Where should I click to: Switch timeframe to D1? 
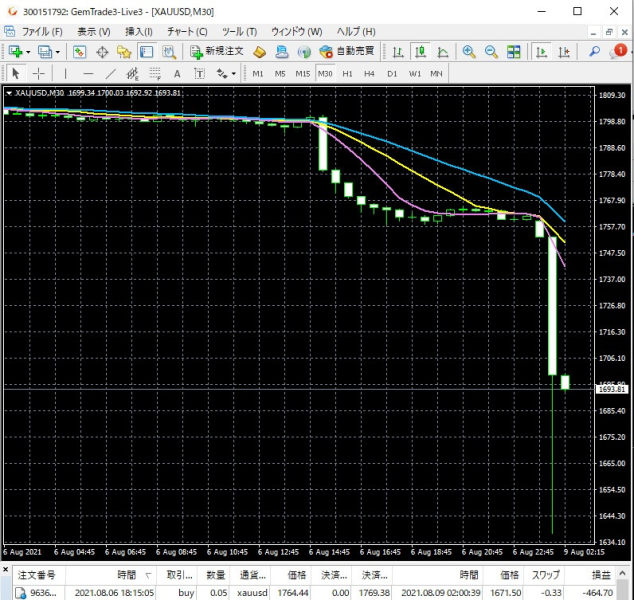[392, 74]
